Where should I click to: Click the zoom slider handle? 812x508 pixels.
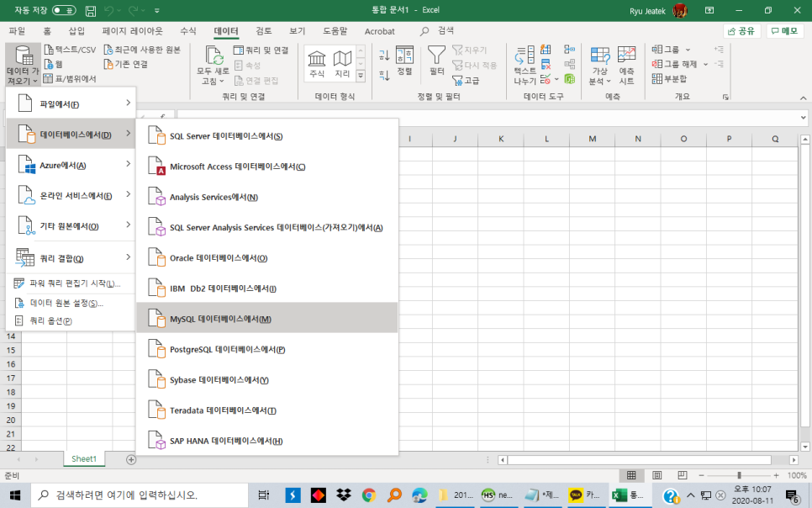pyautogui.click(x=739, y=475)
